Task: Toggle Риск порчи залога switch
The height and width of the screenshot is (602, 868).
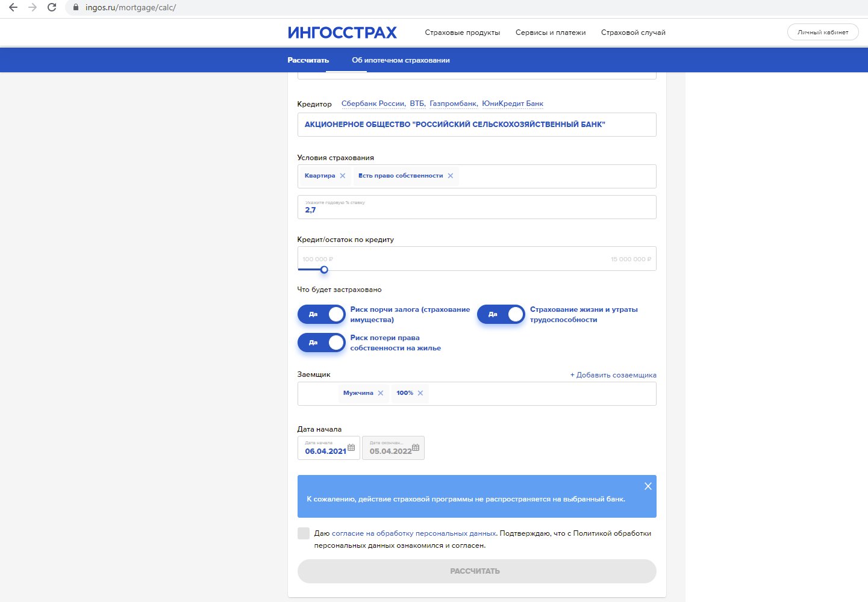Action: tap(322, 314)
